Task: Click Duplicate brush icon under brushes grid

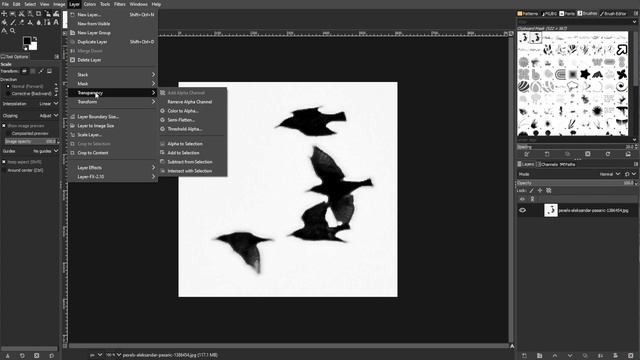Action: [567, 154]
